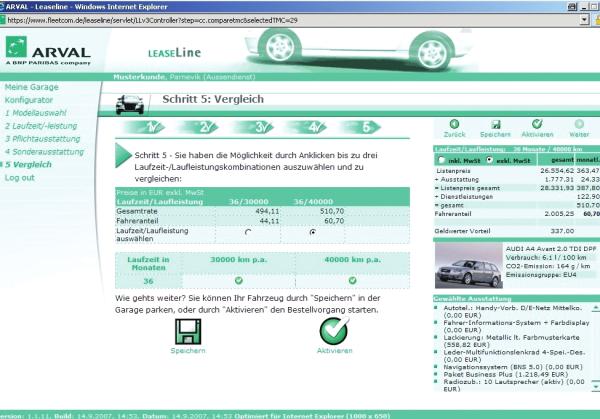This screenshot has width=600, height=419.
Task: Choose the exkl. MwSt radio option
Action: (490, 159)
